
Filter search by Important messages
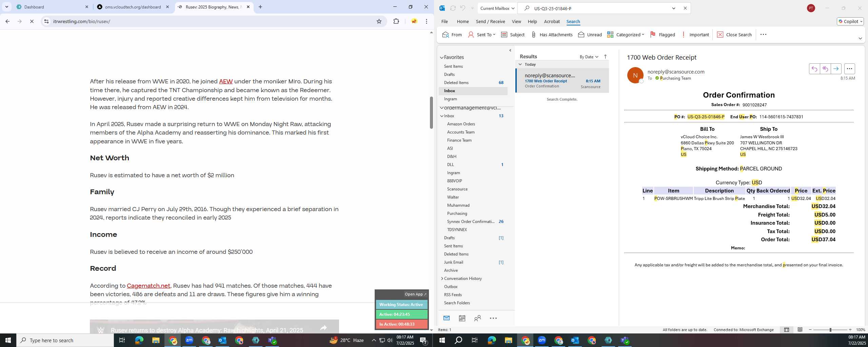pos(695,35)
